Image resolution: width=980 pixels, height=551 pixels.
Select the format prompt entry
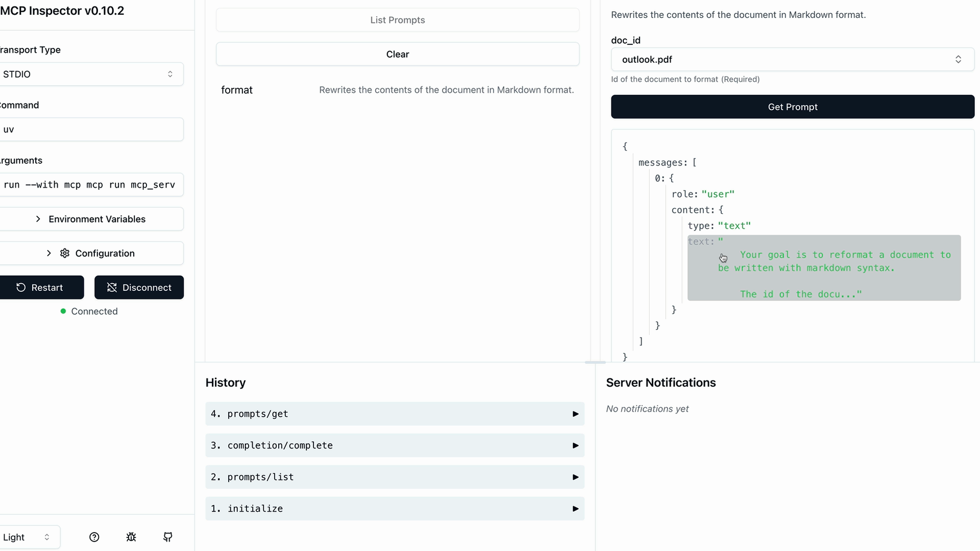pyautogui.click(x=237, y=90)
